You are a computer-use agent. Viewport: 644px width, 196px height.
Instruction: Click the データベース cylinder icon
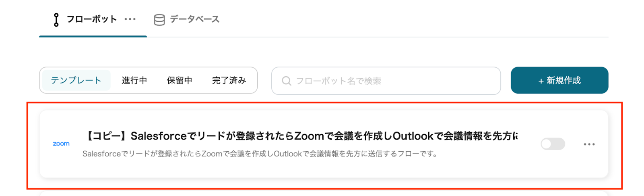tap(159, 20)
